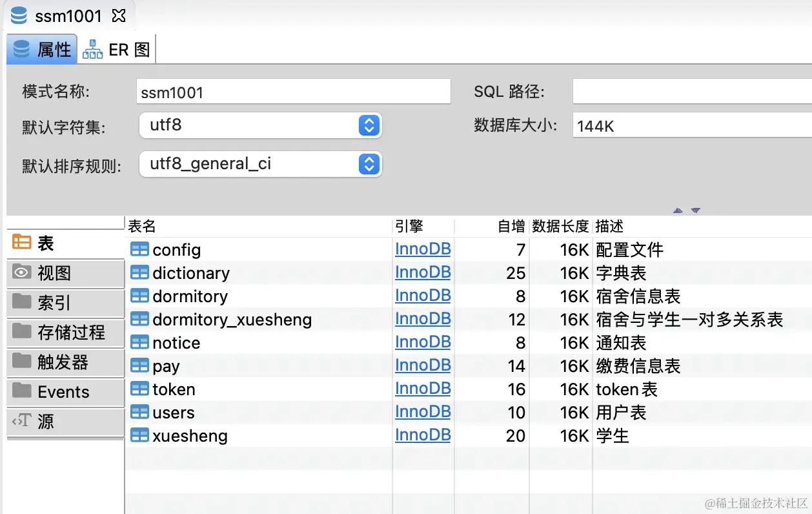
Task: Select the users table name
Action: pos(174,413)
